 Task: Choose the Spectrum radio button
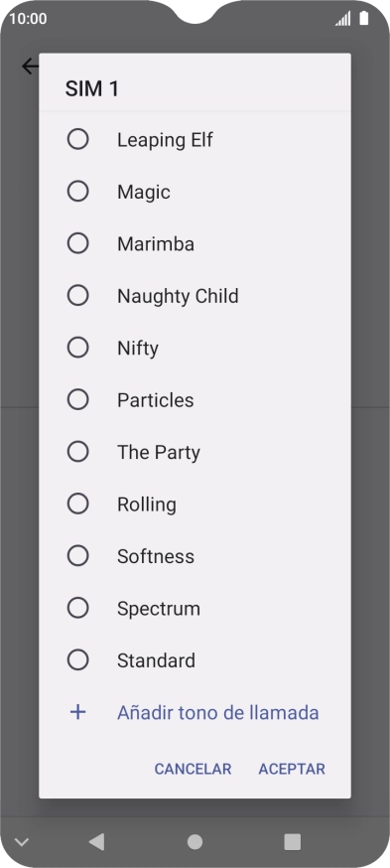point(78,608)
